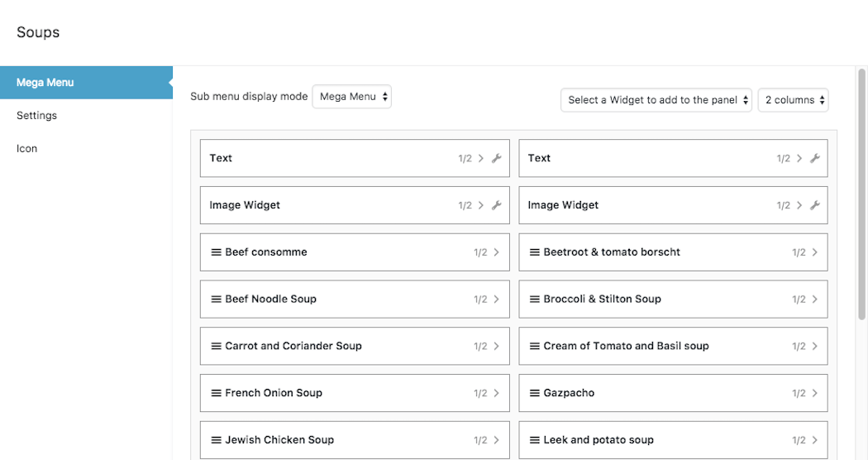Screen dimensions: 868x460
Task: Select the Broccoli & Stilton Soup label
Action: tap(603, 299)
